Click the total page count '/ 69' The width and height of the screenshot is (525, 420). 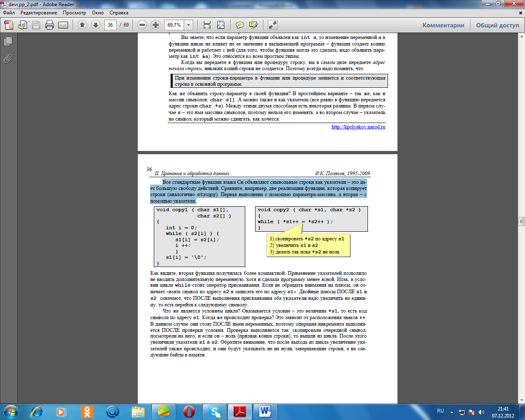[124, 25]
